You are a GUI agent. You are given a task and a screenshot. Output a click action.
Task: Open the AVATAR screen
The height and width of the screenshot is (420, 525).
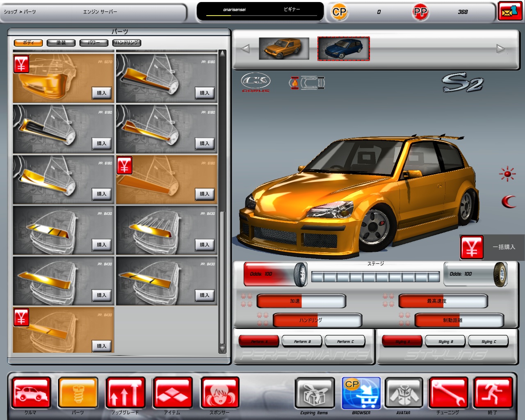(403, 393)
